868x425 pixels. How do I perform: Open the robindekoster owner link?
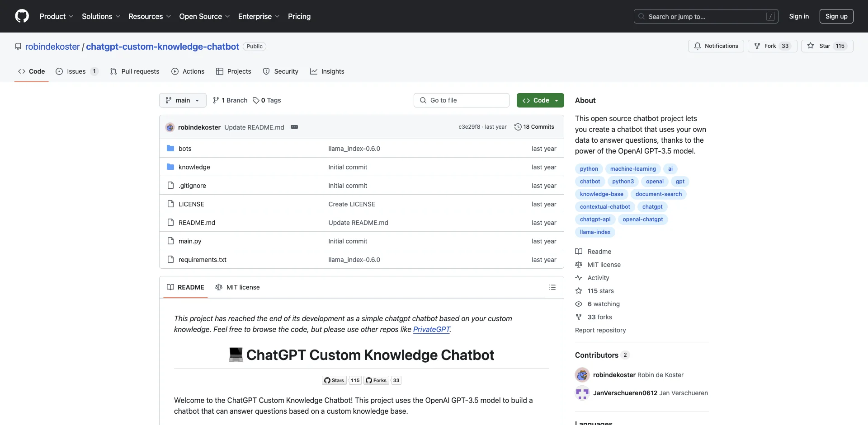[52, 47]
